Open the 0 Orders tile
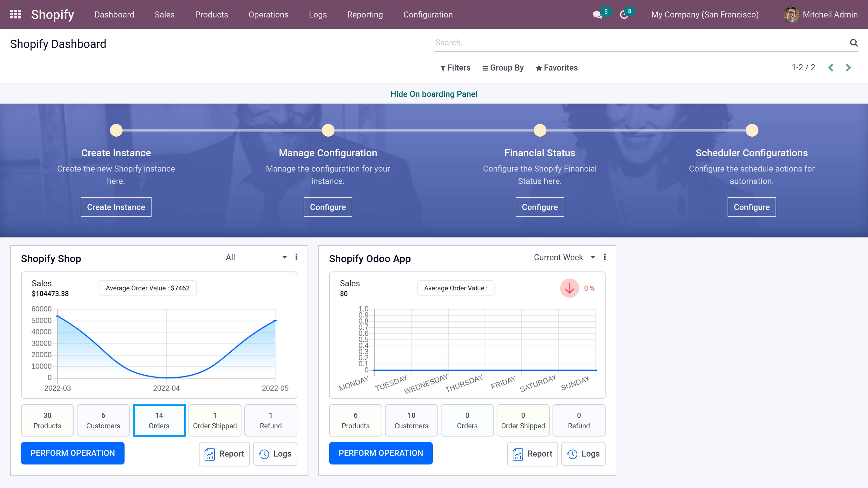Image resolution: width=868 pixels, height=488 pixels. [467, 420]
